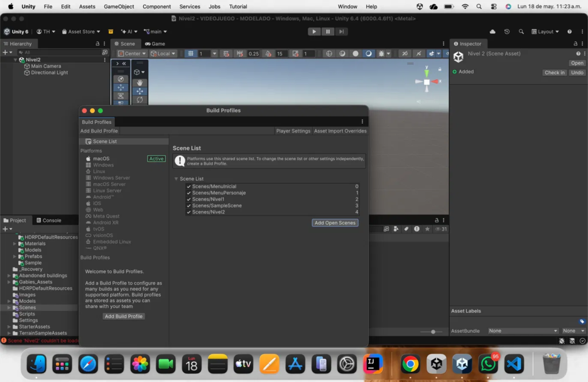Uncheck Scenes/Nivel1 checkbox
Screen dimensions: 588x382
tap(188, 199)
